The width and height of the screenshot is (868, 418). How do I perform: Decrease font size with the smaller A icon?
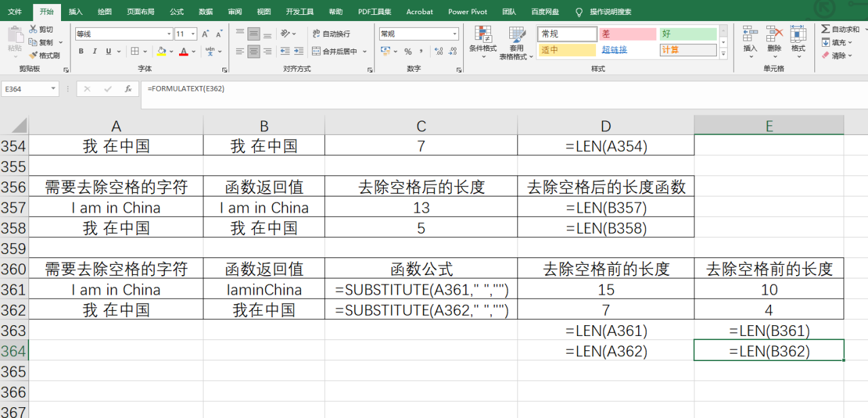[x=219, y=34]
